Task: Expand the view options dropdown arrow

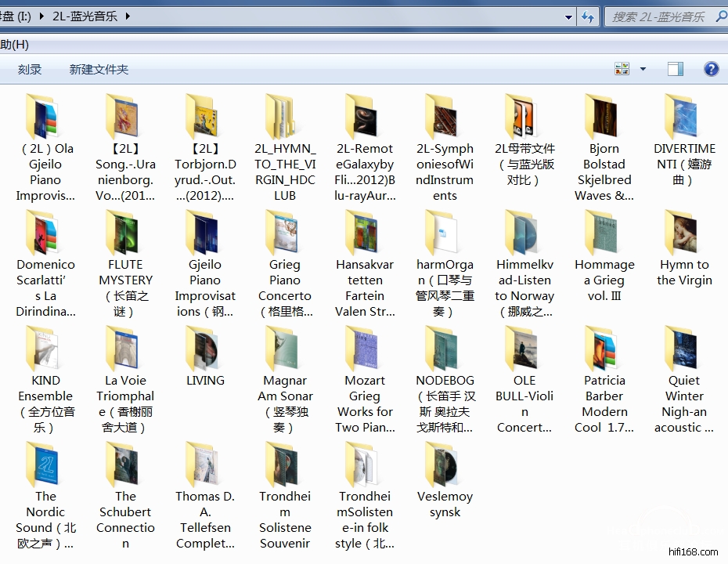Action: (x=643, y=69)
